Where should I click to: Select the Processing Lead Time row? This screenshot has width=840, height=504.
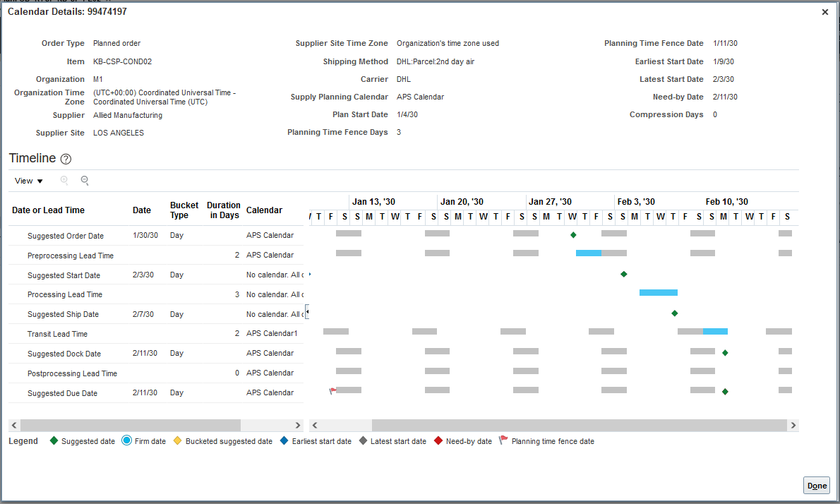pos(156,294)
